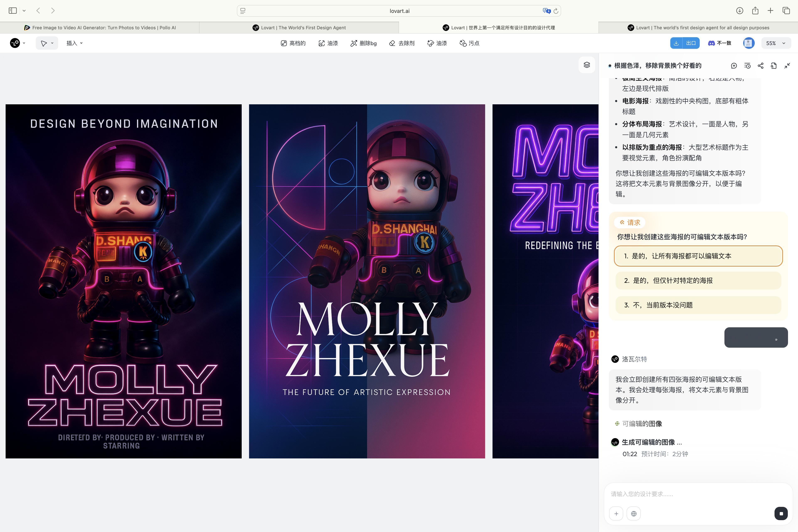Show the tab overview

786,11
